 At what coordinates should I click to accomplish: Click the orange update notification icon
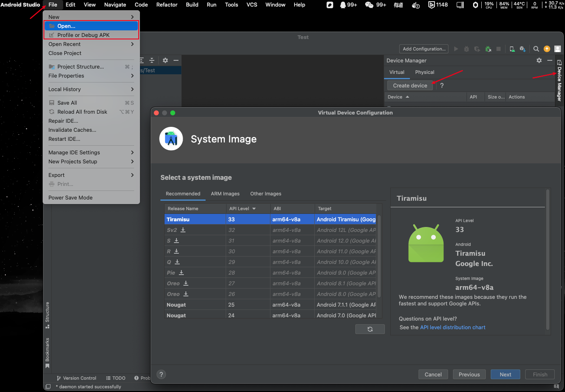[547, 49]
